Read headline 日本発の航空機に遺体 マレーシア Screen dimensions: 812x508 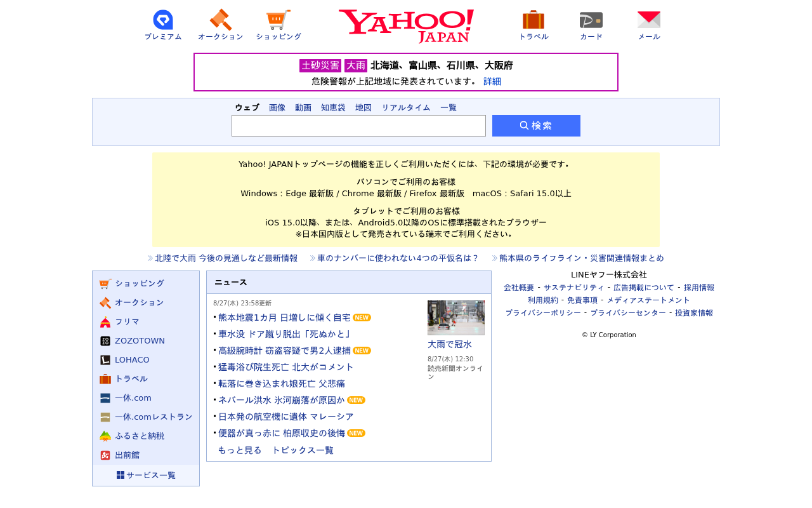click(x=286, y=417)
